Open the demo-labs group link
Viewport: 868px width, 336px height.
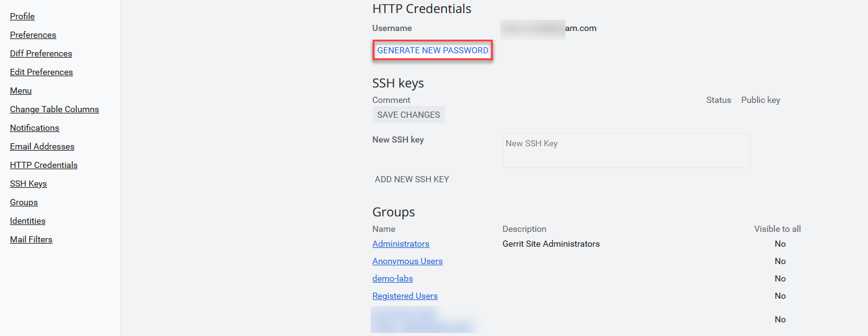(392, 278)
